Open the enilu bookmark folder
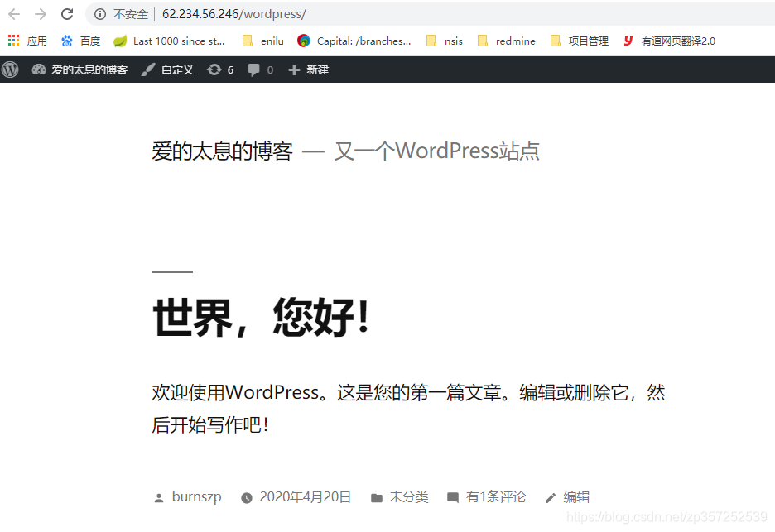Screen dimensions: 775x532 263,41
